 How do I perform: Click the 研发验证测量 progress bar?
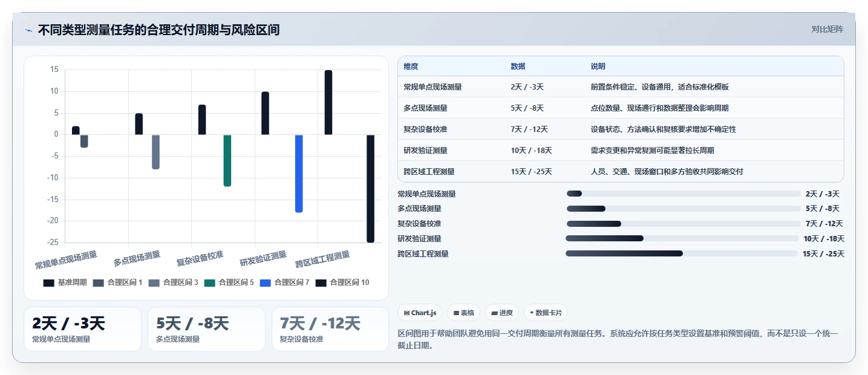(x=682, y=238)
